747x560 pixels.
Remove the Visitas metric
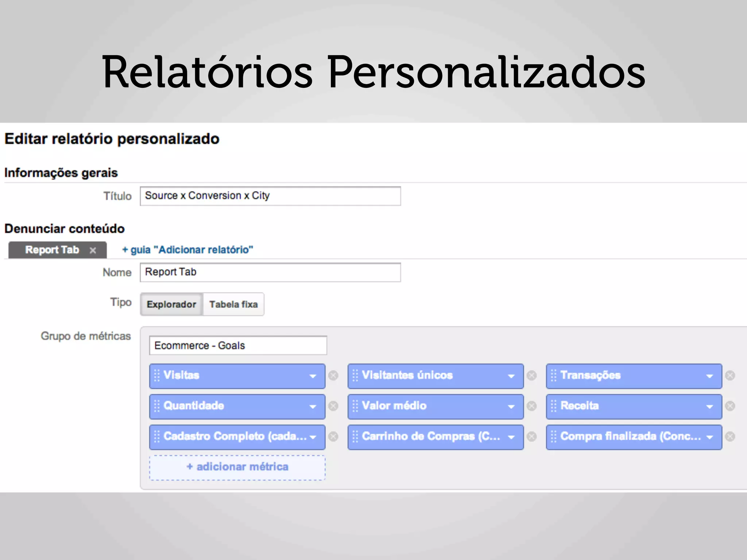coord(333,376)
